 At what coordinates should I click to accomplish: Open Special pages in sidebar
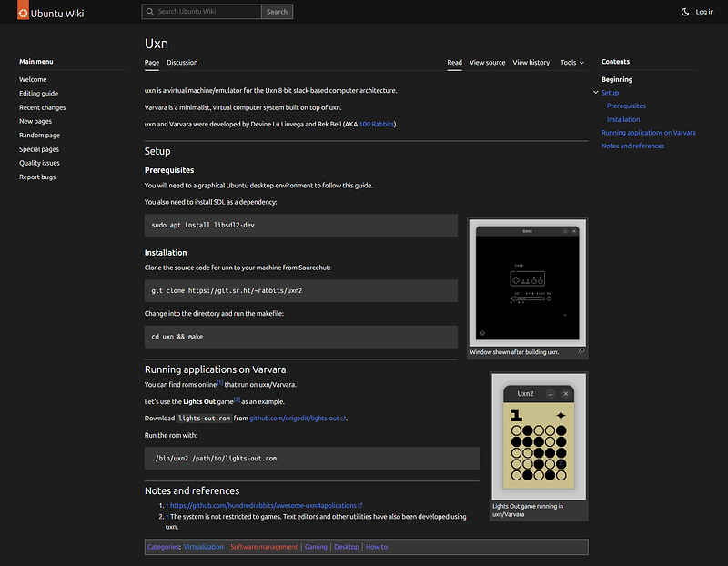pyautogui.click(x=39, y=149)
